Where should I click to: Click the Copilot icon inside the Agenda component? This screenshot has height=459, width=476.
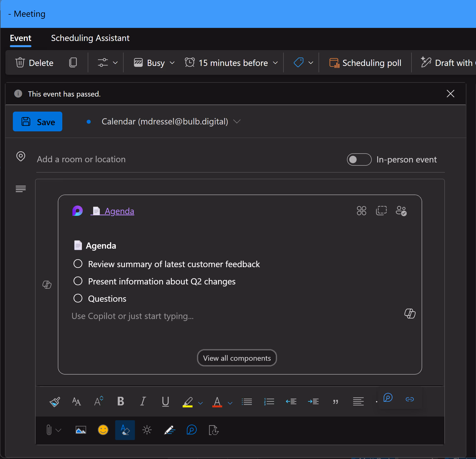[410, 314]
